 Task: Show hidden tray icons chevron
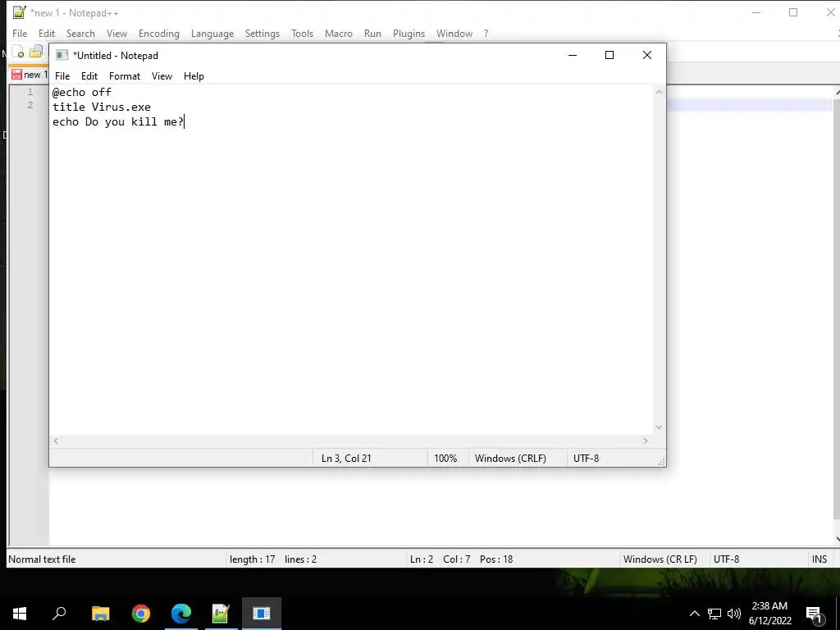(694, 614)
